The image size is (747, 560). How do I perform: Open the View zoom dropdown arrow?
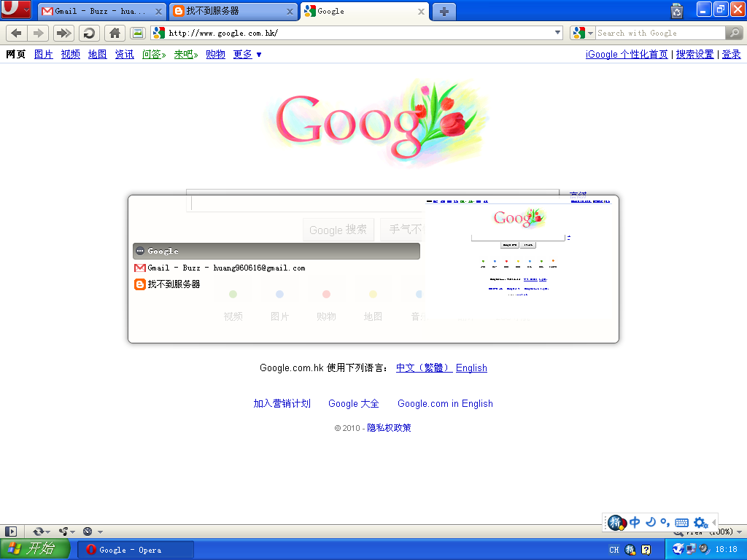coord(739,532)
